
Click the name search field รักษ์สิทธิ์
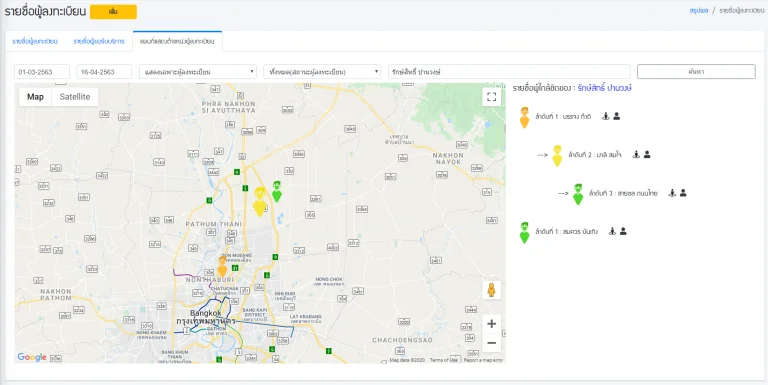[509, 72]
